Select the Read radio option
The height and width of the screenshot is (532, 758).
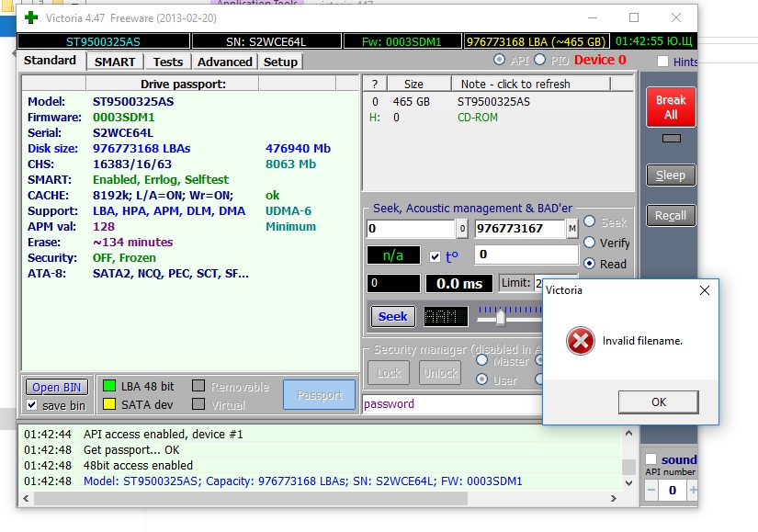tap(589, 264)
